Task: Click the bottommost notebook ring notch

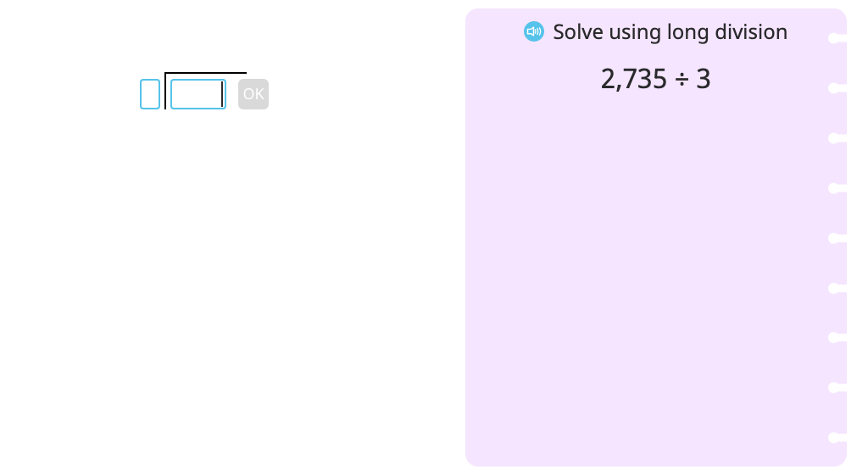Action: tap(837, 438)
